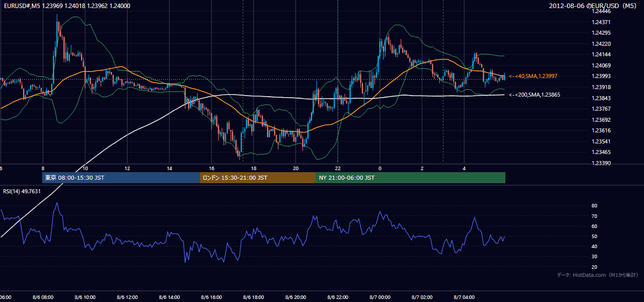This screenshot has width=644, height=302.
Task: Click price axis value 1.24069
Action: coord(601,65)
